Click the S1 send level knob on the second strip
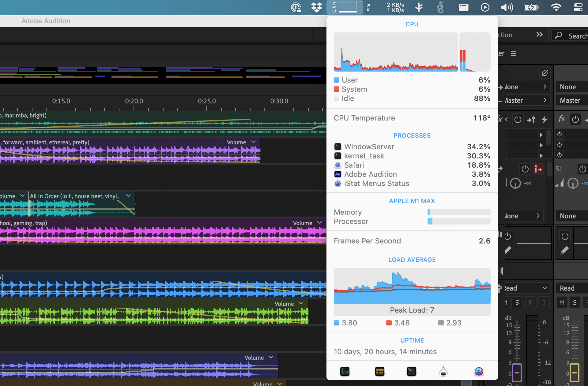This screenshot has height=386, width=588. click(x=573, y=184)
